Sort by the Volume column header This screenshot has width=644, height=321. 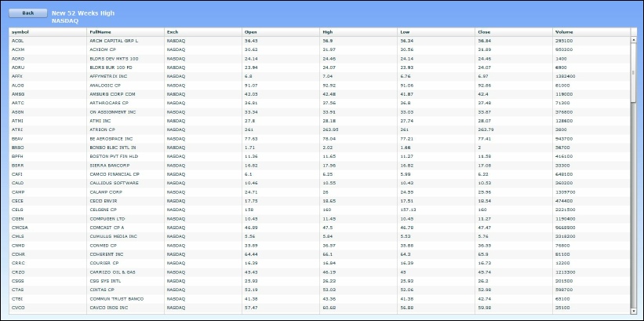click(x=591, y=32)
